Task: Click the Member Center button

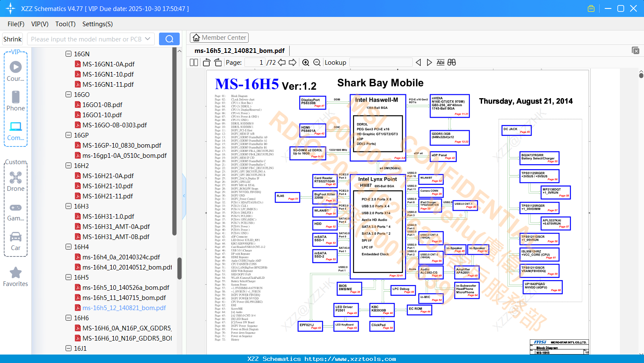Action: (219, 38)
